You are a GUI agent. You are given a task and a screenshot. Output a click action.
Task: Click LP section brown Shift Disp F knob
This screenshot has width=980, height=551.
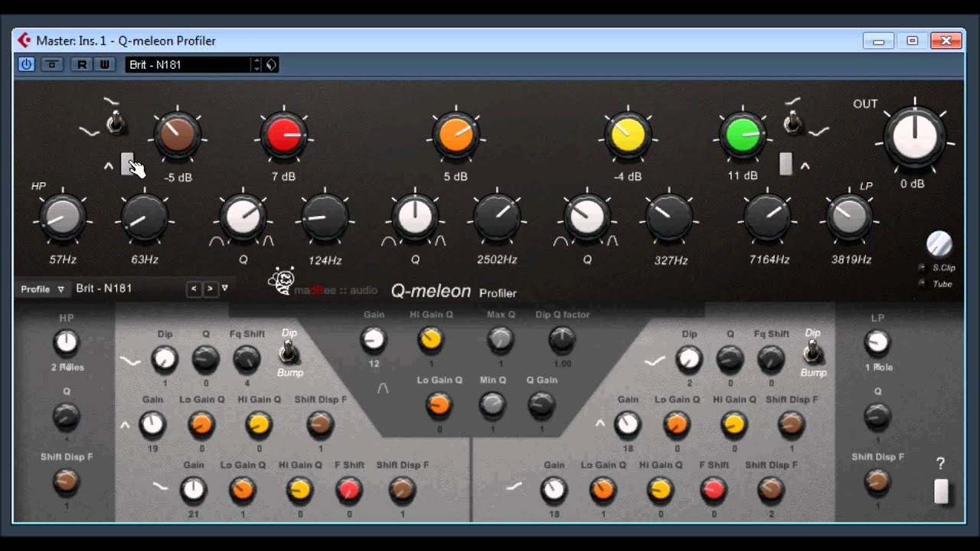click(877, 481)
